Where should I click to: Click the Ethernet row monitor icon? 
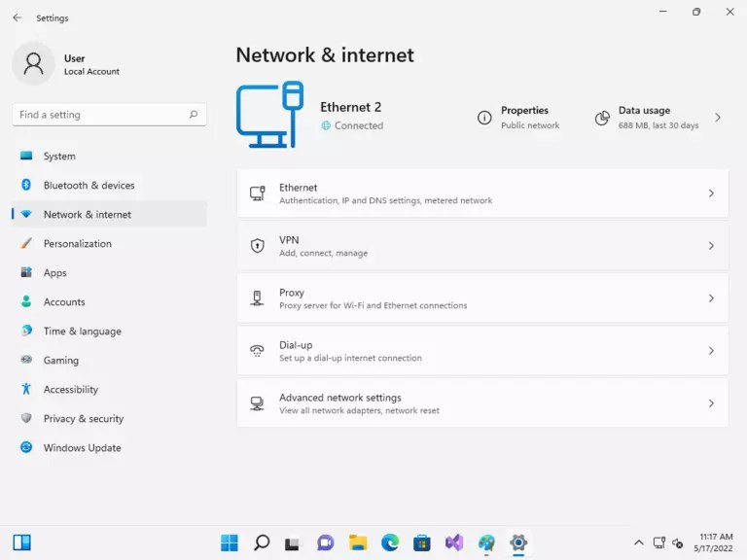tap(257, 192)
